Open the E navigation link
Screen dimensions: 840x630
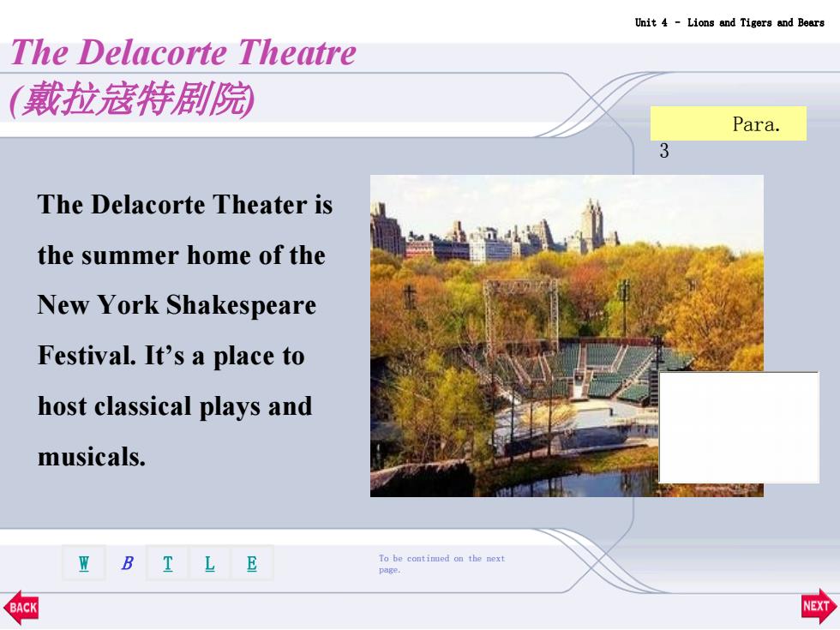point(252,563)
